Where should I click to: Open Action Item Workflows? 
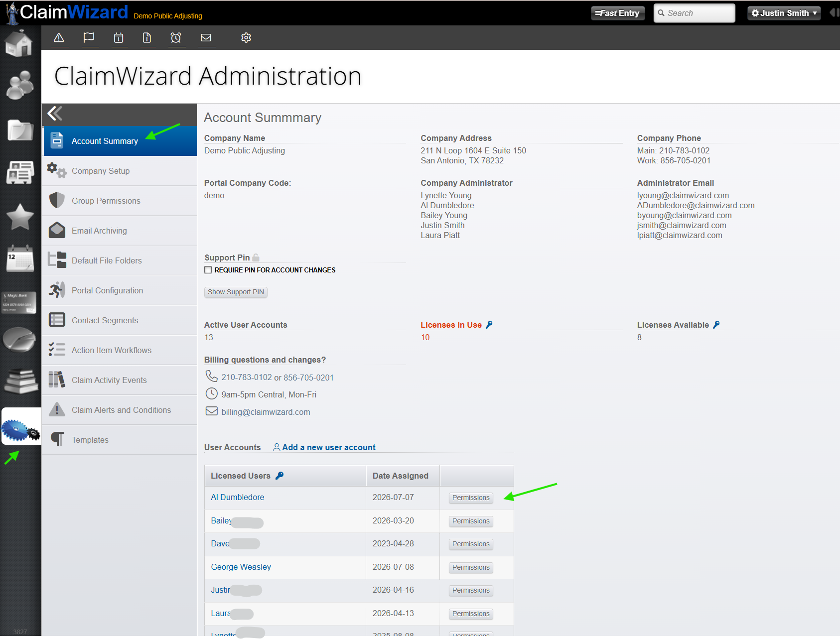tap(120, 350)
